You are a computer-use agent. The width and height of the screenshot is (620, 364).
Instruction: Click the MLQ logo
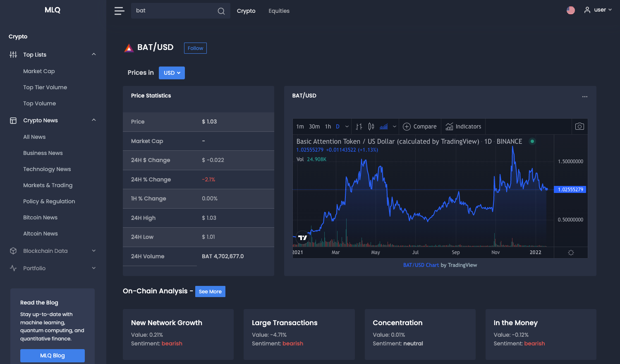[53, 10]
